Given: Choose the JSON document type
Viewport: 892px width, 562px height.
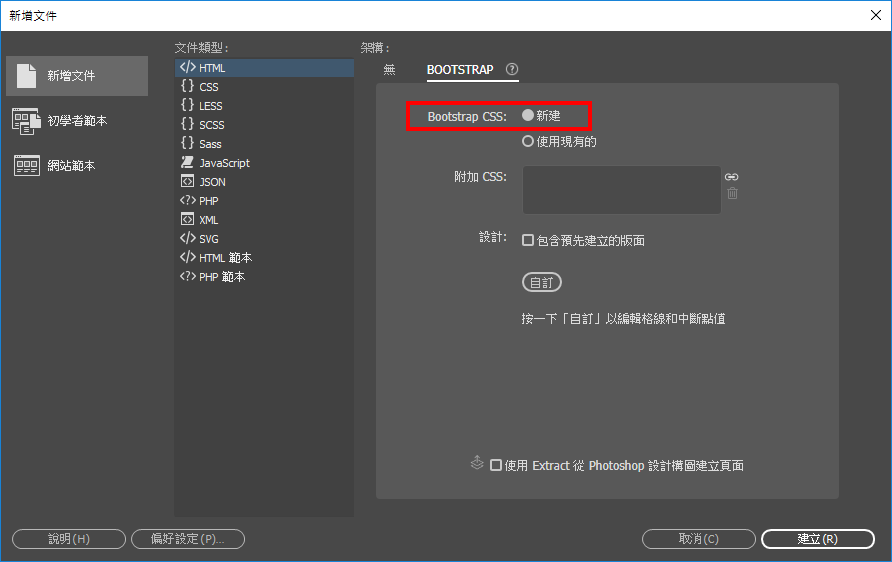Looking at the screenshot, I should pyautogui.click(x=212, y=182).
